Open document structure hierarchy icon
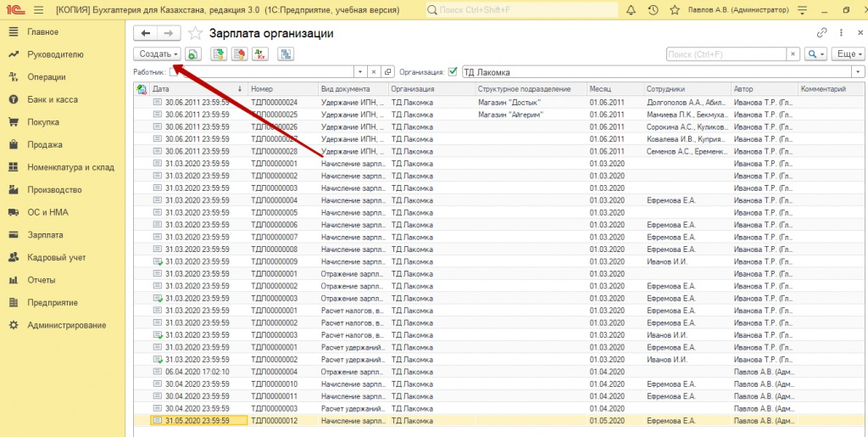 (x=287, y=53)
